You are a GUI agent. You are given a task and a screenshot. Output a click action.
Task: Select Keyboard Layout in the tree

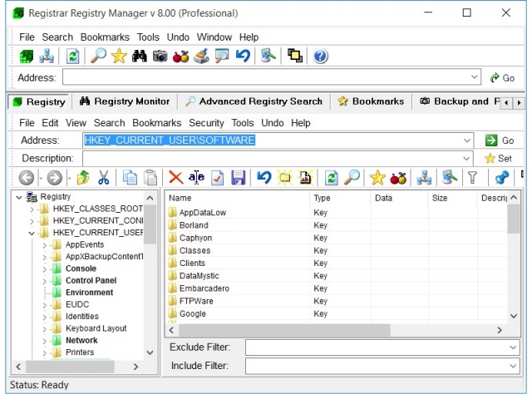[96, 328]
